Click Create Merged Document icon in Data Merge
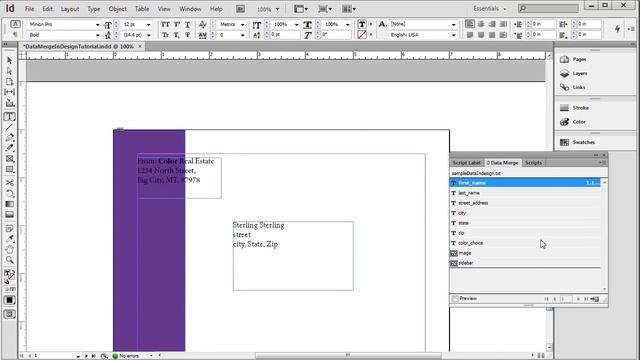Image resolution: width=640 pixels, height=360 pixels. 595,299
